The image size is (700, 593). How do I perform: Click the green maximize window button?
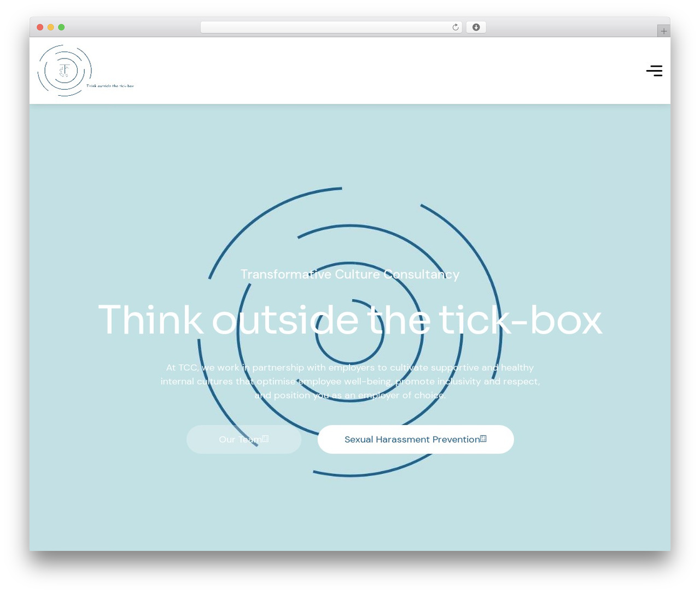61,27
